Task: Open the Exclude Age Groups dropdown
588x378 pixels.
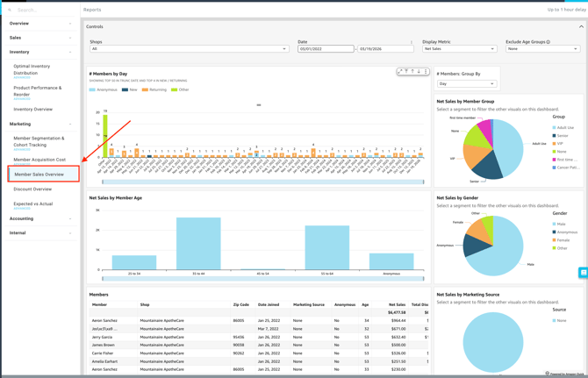Action: click(542, 49)
